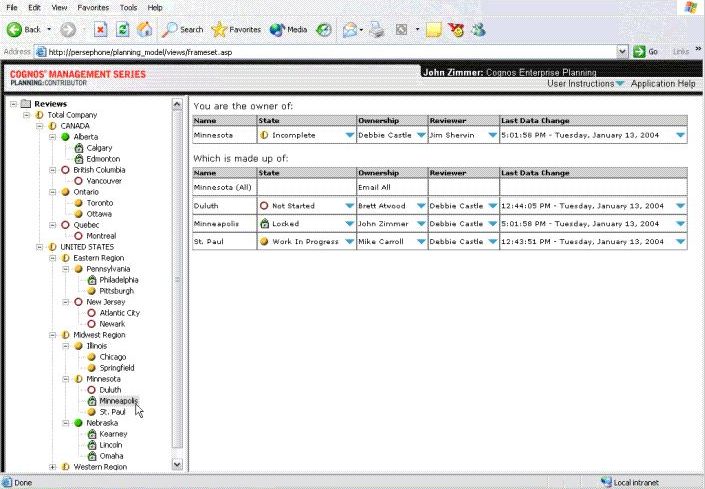Open Minnesota Incomplete state dropdown arrow

click(349, 135)
